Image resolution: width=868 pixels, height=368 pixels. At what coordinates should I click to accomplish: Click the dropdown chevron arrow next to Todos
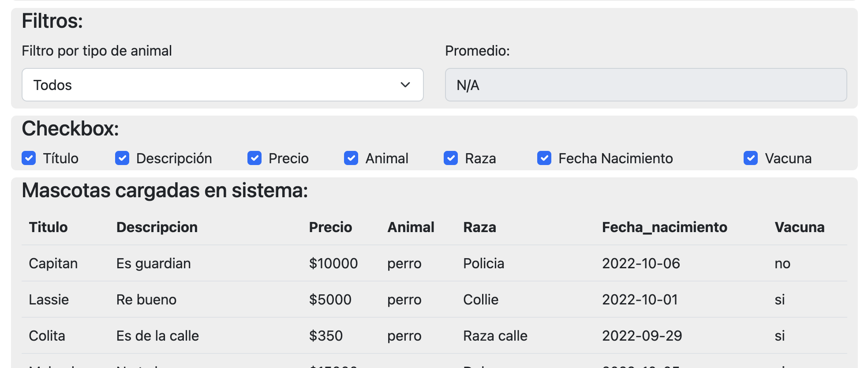pos(405,85)
